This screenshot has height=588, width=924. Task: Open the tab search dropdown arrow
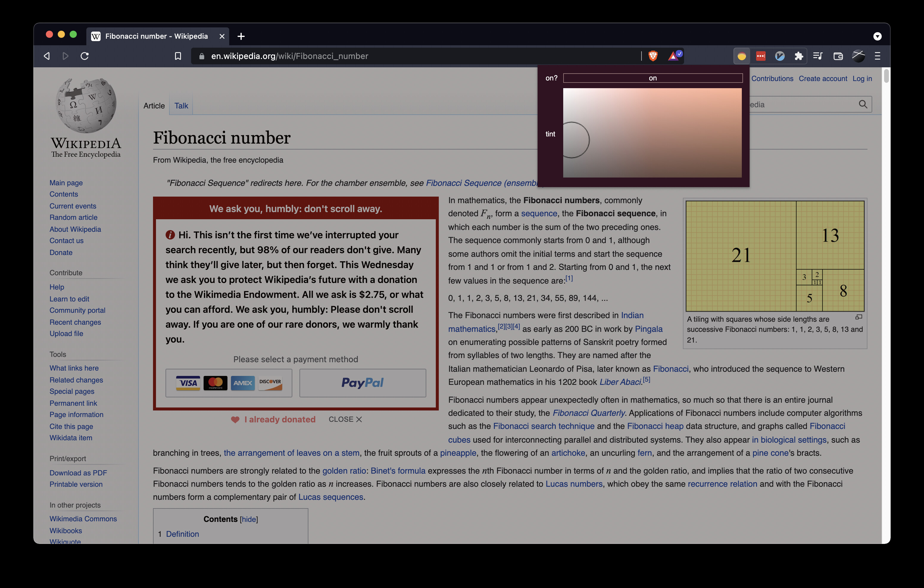click(877, 36)
